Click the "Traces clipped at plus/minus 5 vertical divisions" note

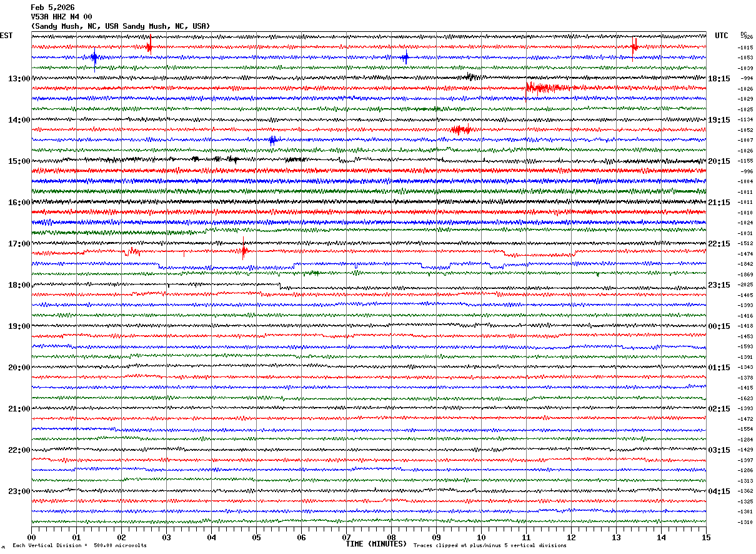[x=490, y=546]
